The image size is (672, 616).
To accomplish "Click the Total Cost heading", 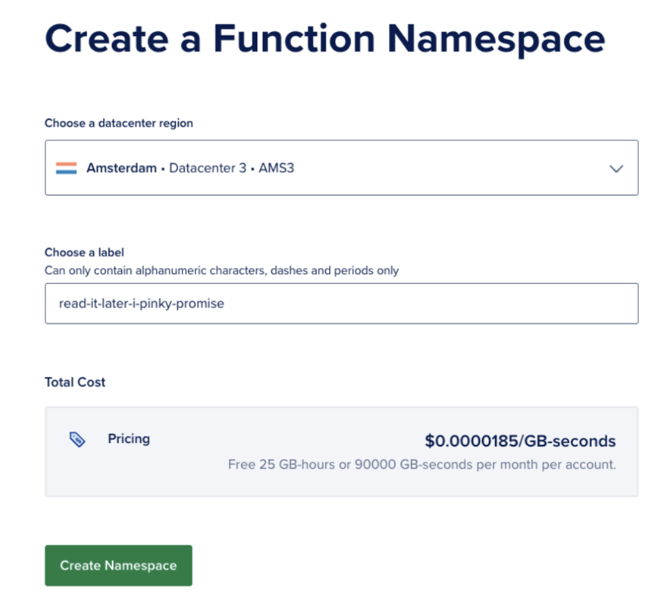I will click(x=75, y=382).
